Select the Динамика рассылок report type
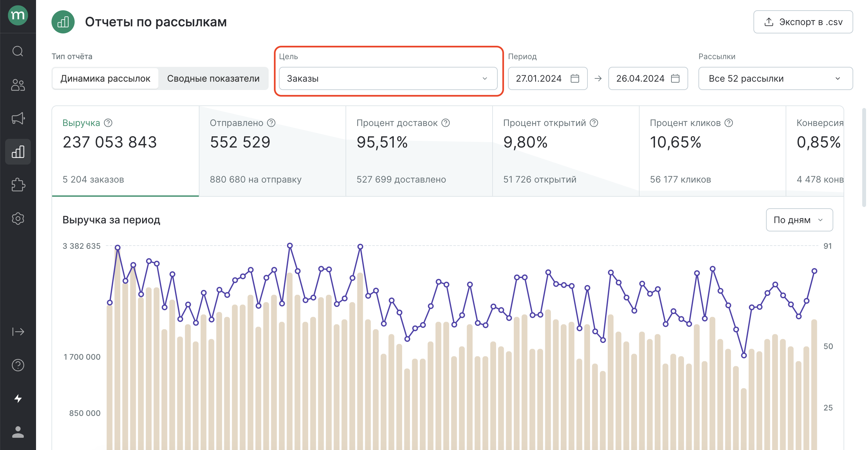This screenshot has height=450, width=868. point(106,78)
